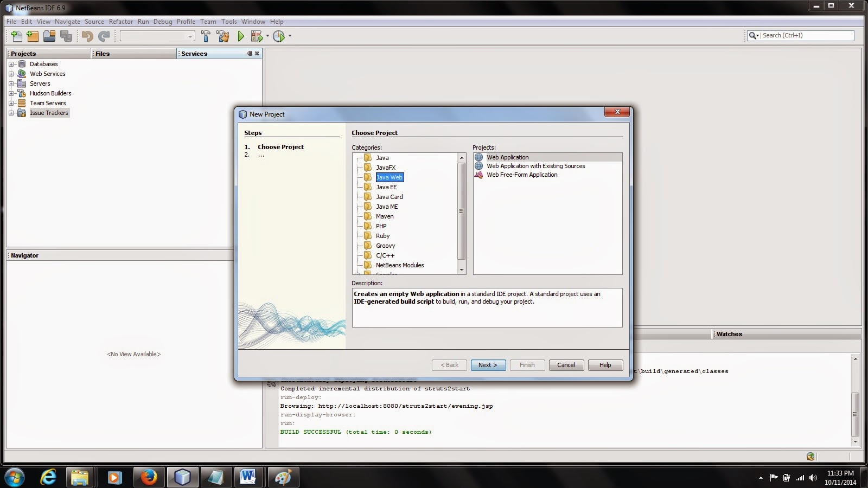Open the project configuration combo box
The height and width of the screenshot is (488, 868).
(x=157, y=36)
